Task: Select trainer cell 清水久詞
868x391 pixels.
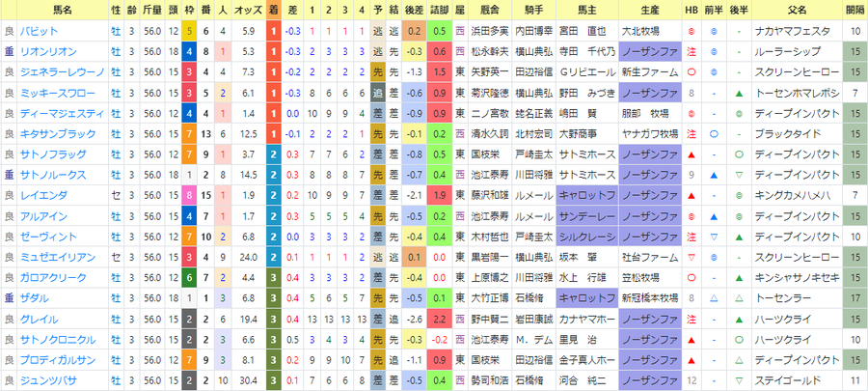Action: [x=490, y=134]
